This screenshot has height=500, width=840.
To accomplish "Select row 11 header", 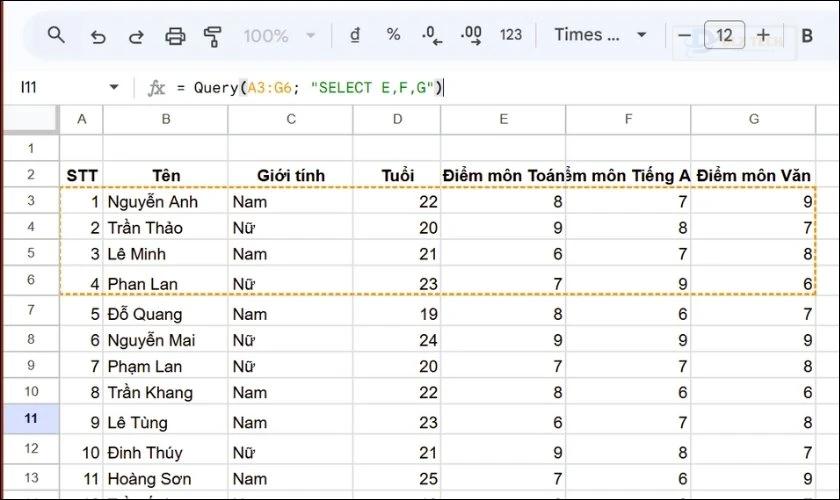I will (x=31, y=418).
